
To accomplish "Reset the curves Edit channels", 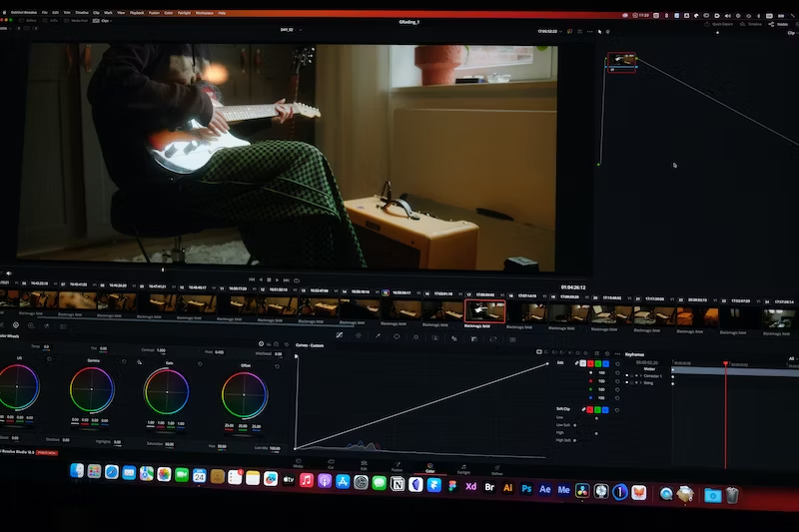I will pos(617,363).
